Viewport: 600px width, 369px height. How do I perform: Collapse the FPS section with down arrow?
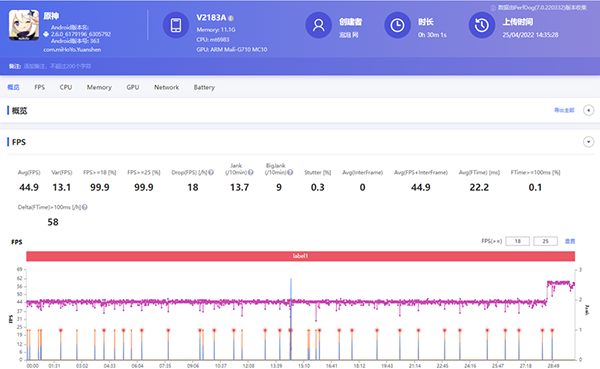tap(589, 142)
